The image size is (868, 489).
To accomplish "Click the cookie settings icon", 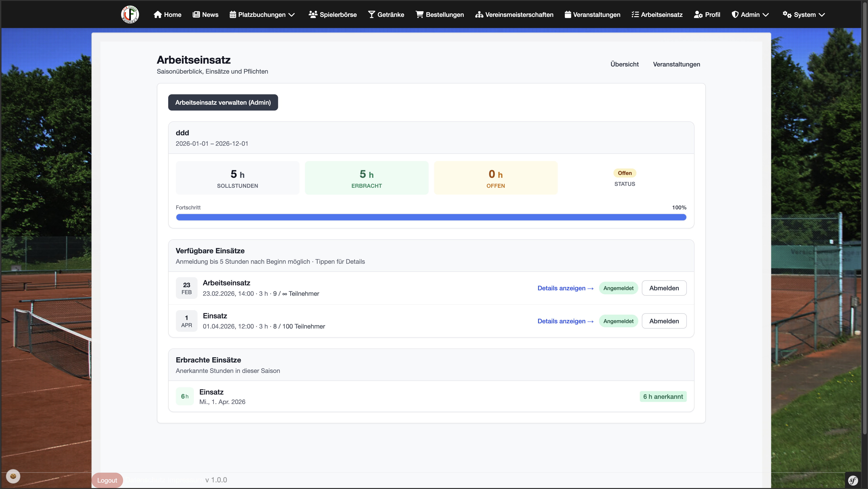I will (x=13, y=476).
